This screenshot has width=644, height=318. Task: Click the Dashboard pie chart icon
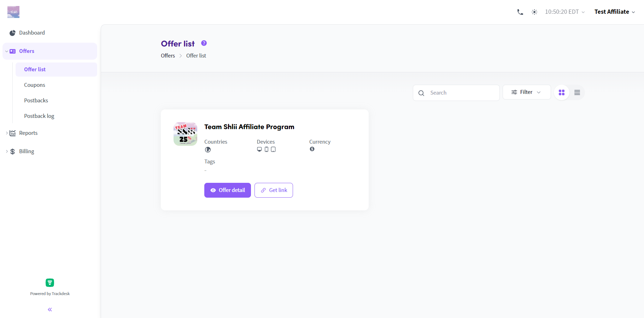13,33
